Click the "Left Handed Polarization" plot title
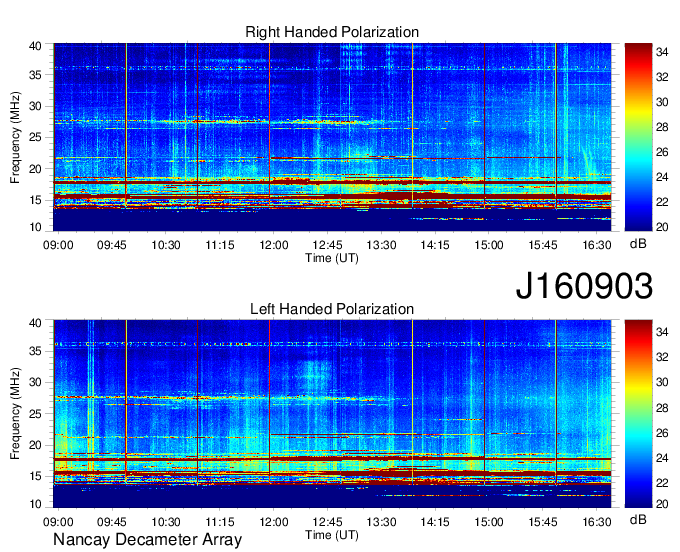Screen dimensions: 680x552 [332, 309]
